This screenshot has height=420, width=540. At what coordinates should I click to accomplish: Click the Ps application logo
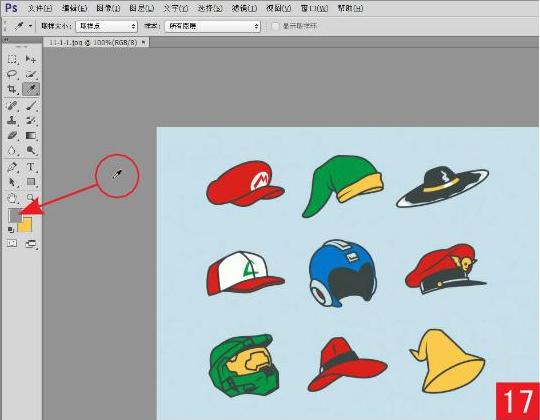click(11, 8)
